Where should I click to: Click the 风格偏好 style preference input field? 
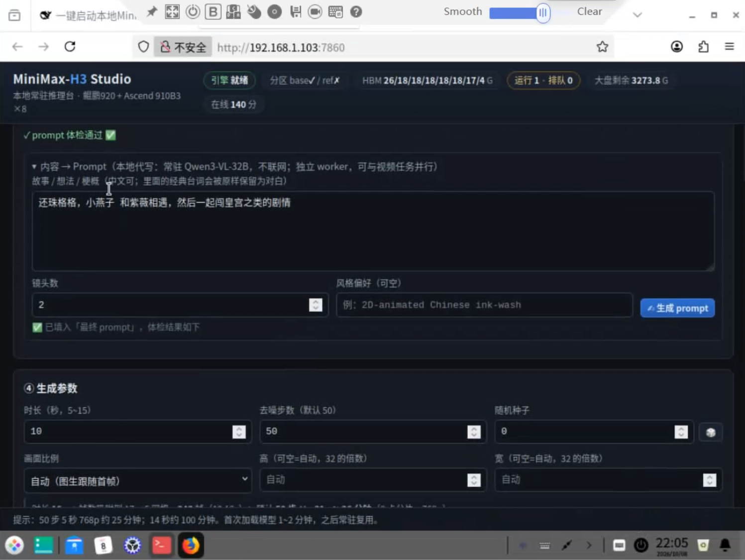point(484,305)
